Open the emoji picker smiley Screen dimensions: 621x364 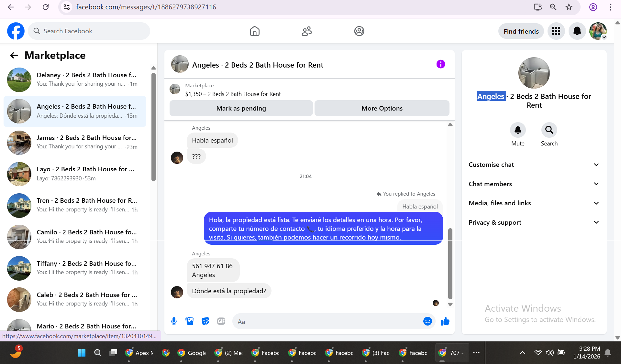pyautogui.click(x=427, y=321)
